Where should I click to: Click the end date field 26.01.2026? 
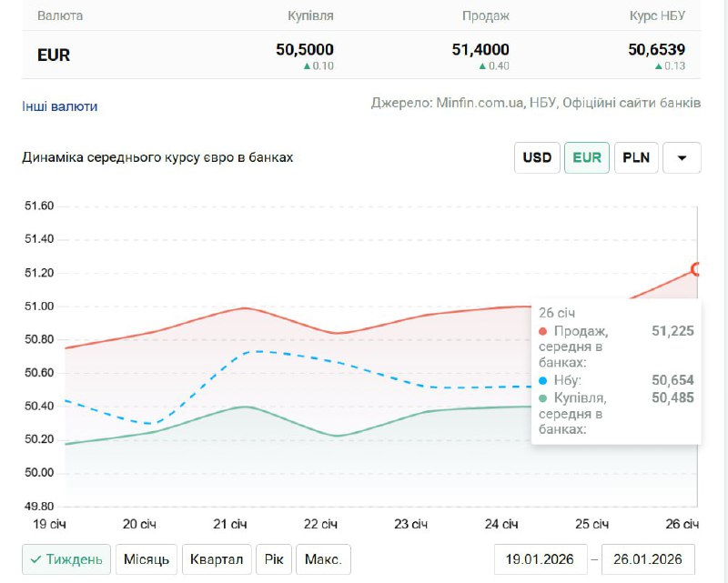[649, 559]
